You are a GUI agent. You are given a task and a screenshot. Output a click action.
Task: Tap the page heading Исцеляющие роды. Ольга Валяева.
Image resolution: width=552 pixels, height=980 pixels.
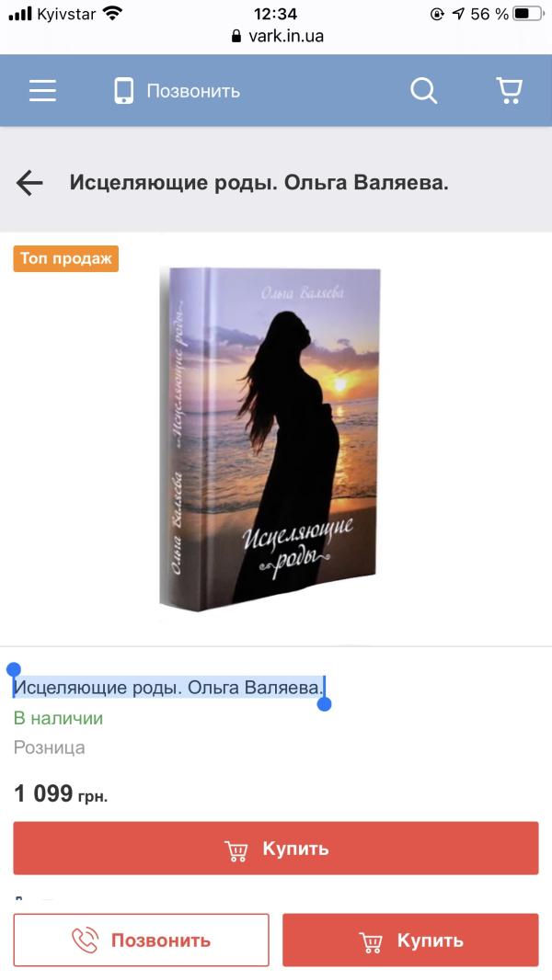tap(259, 183)
